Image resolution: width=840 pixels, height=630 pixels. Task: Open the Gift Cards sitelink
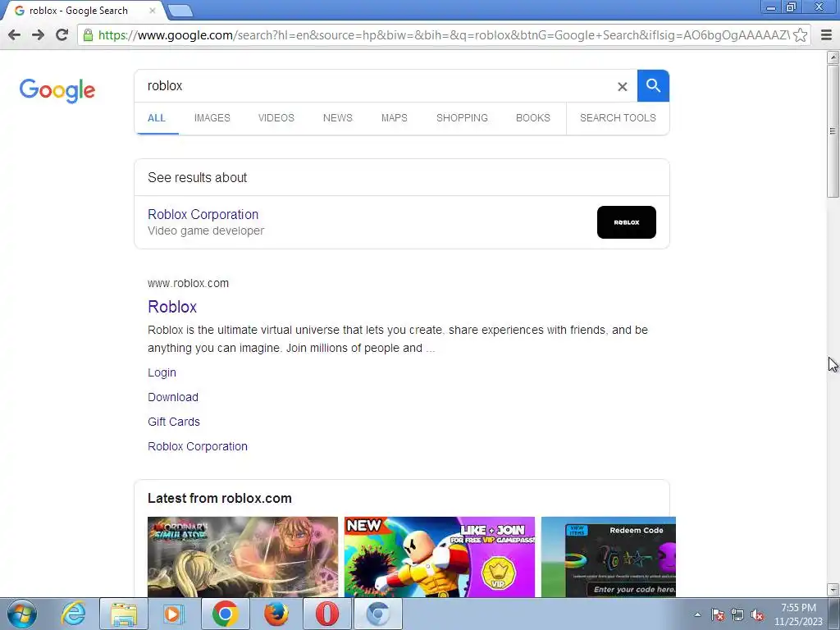pyautogui.click(x=174, y=422)
